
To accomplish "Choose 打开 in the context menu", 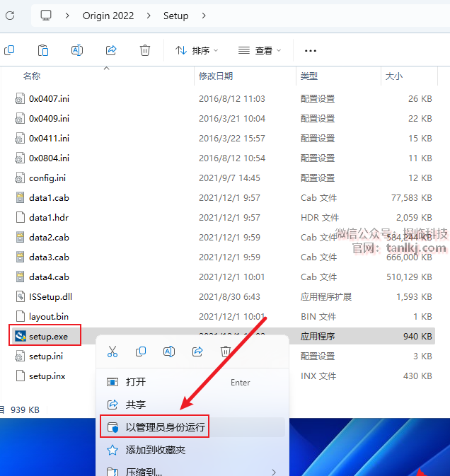I will (x=192, y=382).
